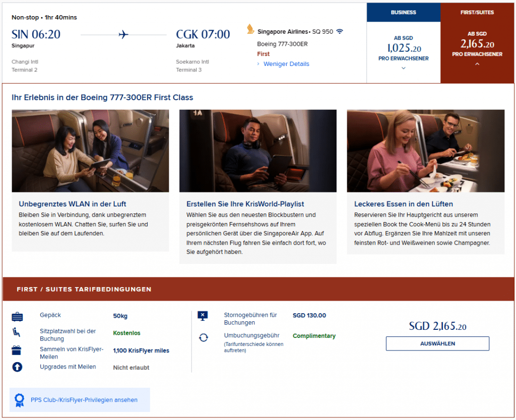
Task: Click the baggage suitcase icon next to Gepäck
Action: 17,317
